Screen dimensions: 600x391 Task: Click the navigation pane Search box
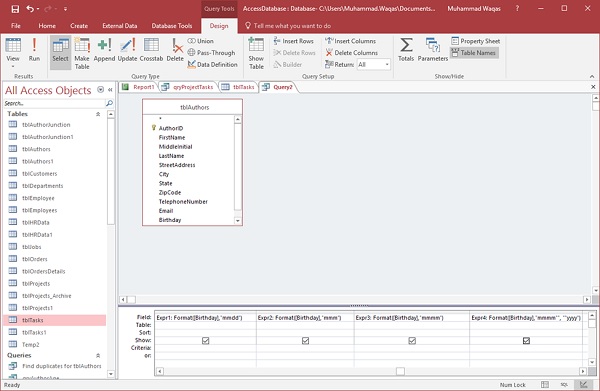coord(54,103)
